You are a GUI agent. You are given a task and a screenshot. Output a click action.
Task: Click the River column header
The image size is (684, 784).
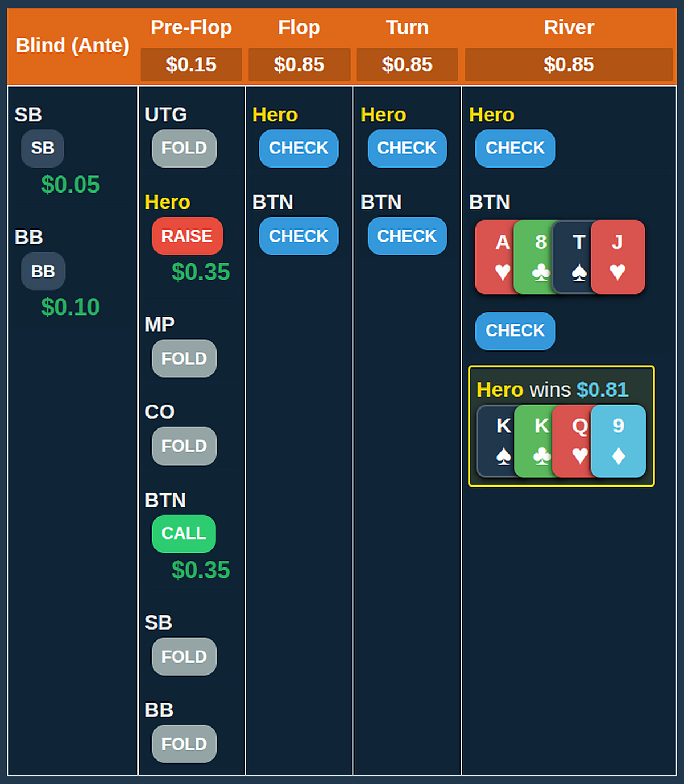(x=569, y=27)
